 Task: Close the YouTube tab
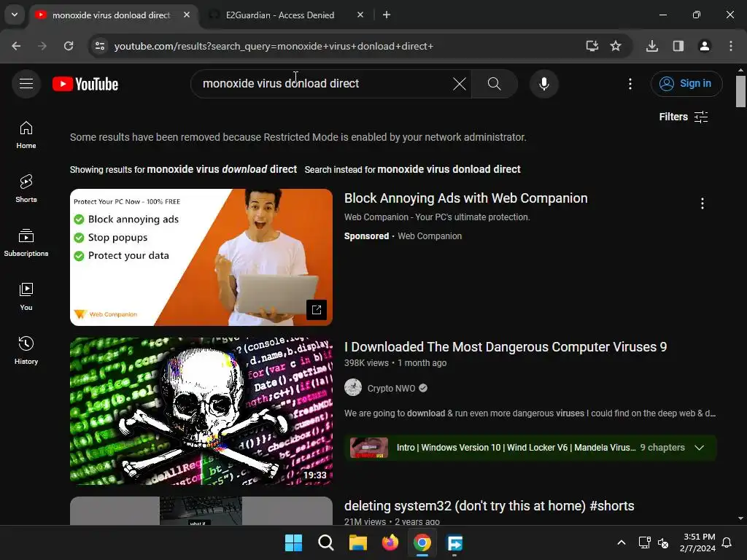[x=187, y=15]
